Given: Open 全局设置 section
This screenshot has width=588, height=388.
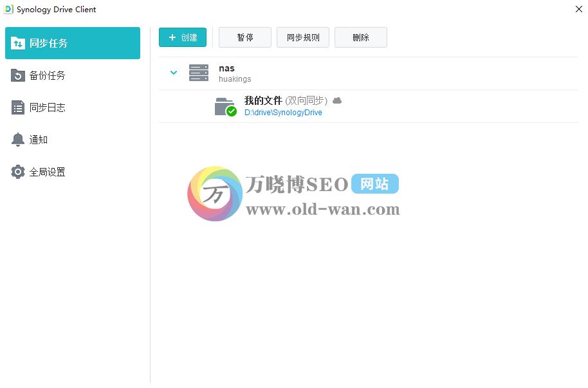Looking at the screenshot, I should click(73, 172).
